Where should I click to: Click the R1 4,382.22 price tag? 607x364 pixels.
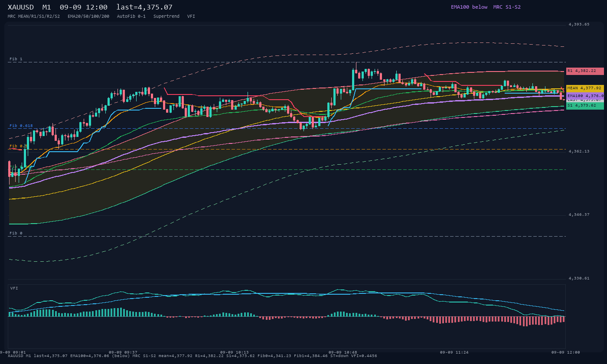tap(585, 71)
